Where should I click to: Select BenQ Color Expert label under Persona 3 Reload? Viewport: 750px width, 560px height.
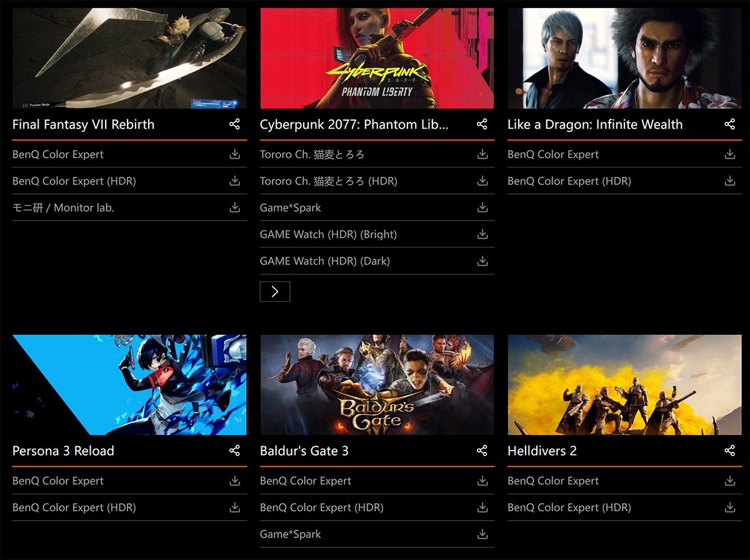tap(58, 481)
